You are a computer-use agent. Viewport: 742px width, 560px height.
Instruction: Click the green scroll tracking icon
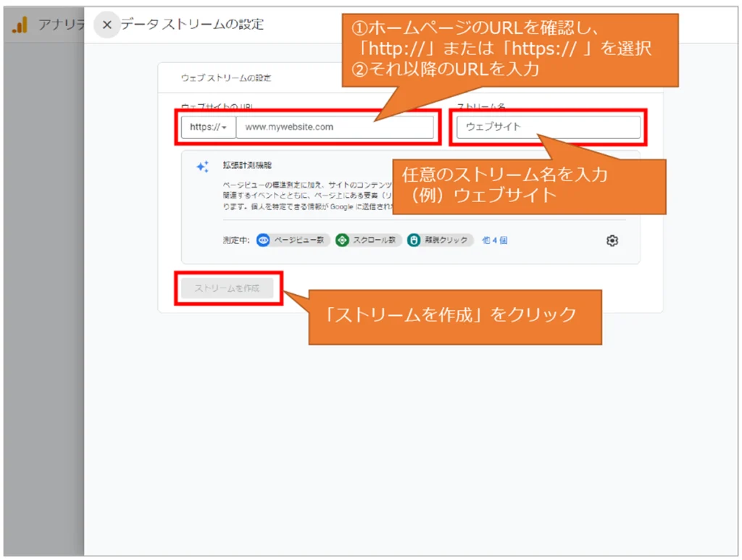pos(342,241)
